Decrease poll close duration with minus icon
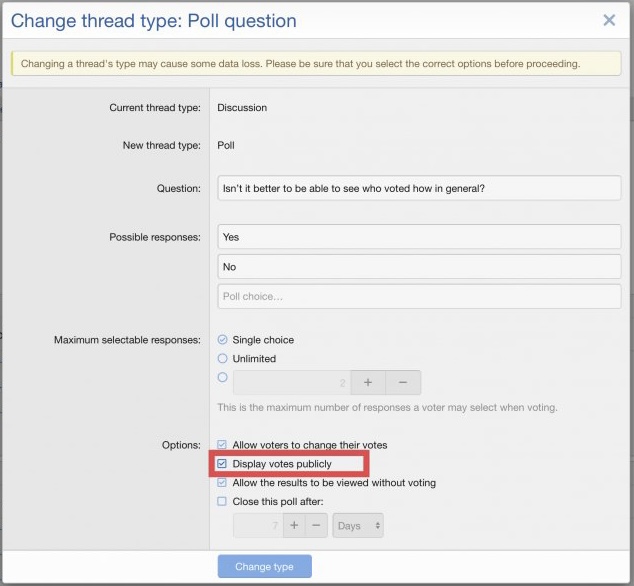This screenshot has height=586, width=634. [x=316, y=526]
